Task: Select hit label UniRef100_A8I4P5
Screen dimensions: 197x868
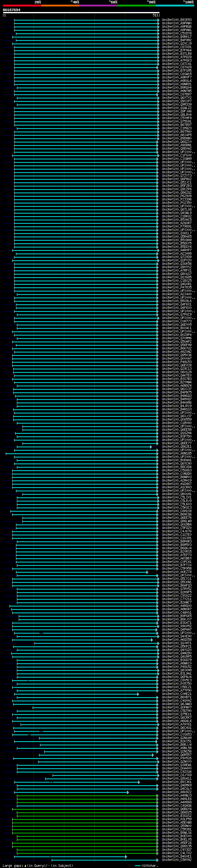Action: (176, 135)
